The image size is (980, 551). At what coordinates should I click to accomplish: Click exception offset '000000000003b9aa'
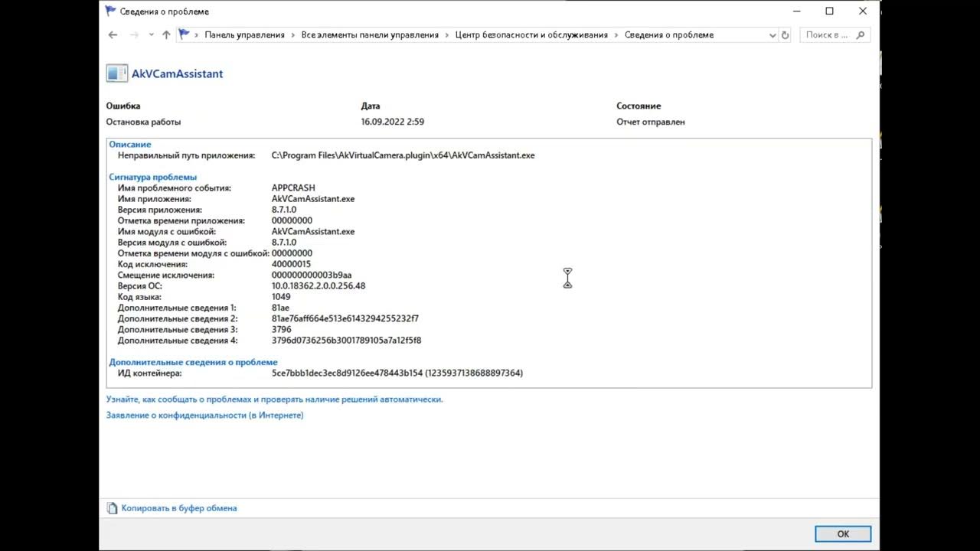click(312, 275)
